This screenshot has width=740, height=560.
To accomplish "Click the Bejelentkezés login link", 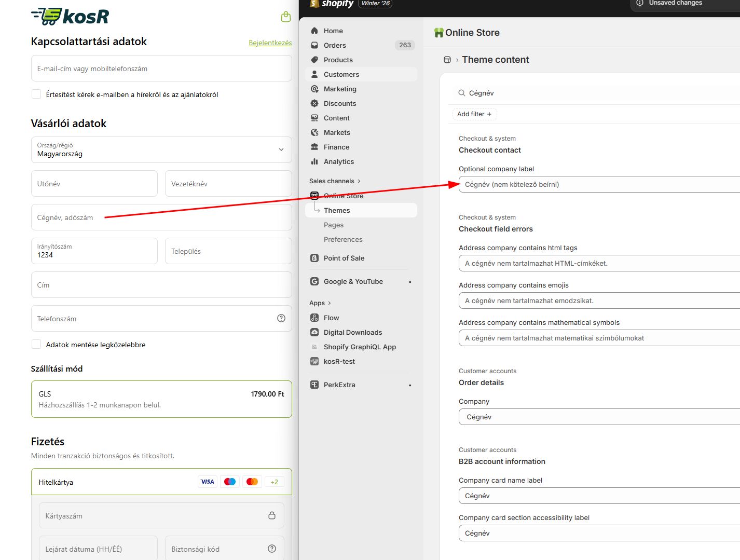I will [270, 43].
